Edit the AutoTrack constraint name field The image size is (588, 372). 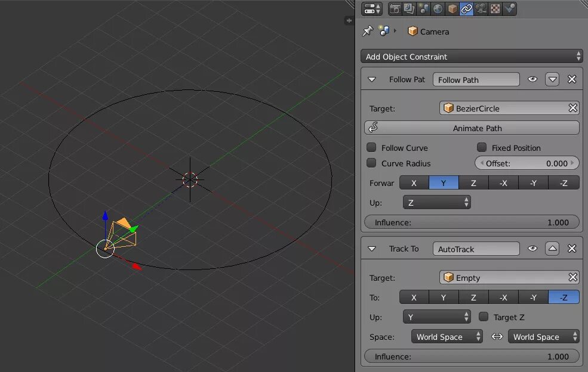476,249
